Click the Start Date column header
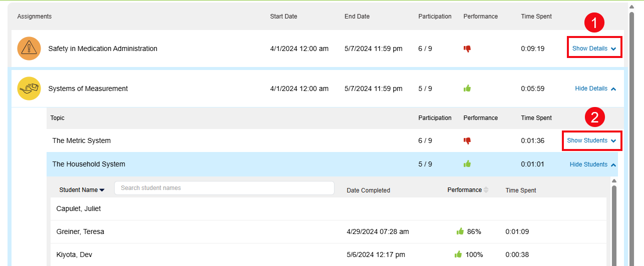 tap(283, 16)
